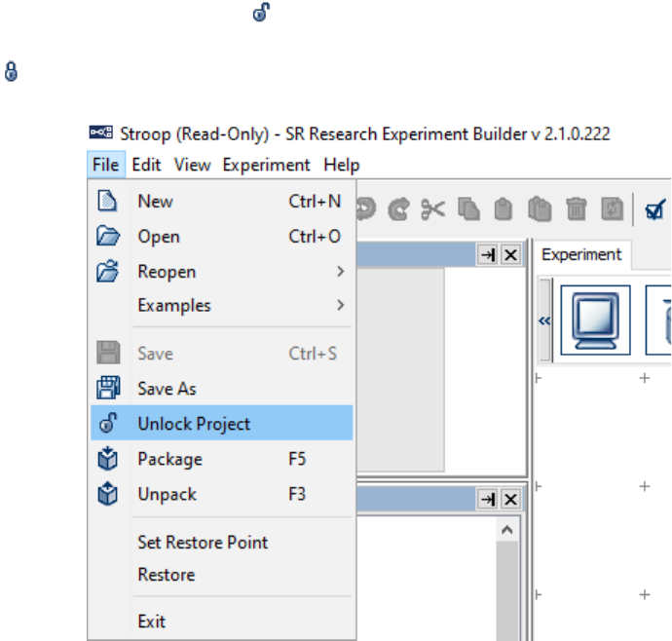
Task: Choose Restore from the File menu
Action: [x=222, y=575]
